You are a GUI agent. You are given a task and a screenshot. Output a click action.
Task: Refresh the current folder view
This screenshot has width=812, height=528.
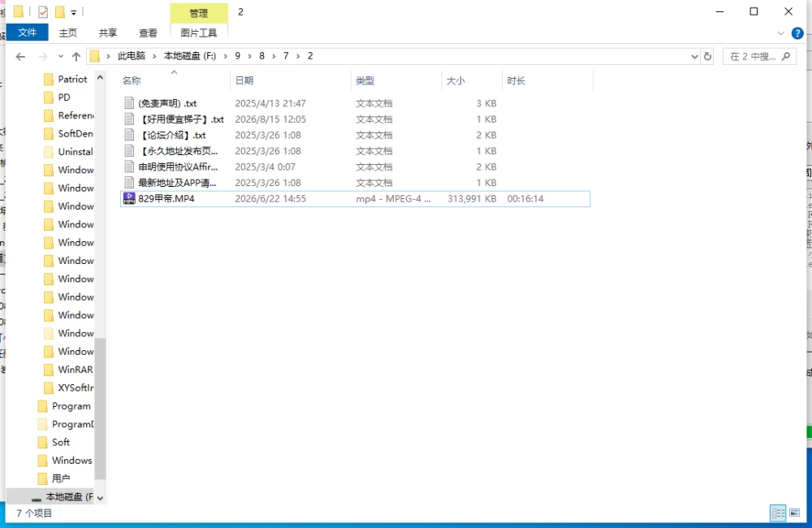tap(707, 57)
